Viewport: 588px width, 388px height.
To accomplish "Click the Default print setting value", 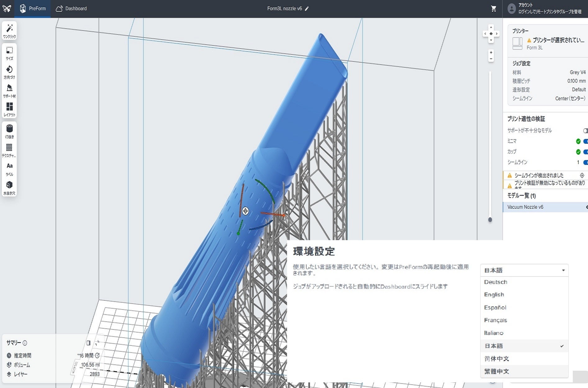I will [579, 90].
